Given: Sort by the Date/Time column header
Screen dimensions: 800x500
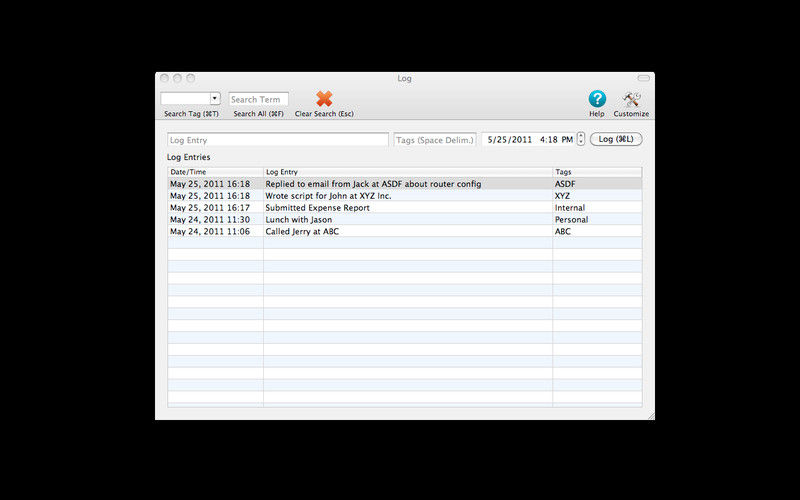Looking at the screenshot, I should 215,172.
